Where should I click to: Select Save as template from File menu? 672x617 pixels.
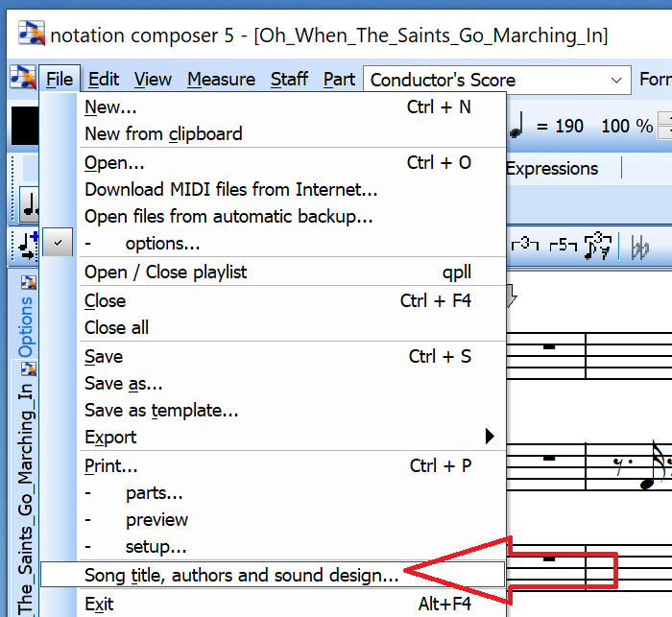[161, 411]
